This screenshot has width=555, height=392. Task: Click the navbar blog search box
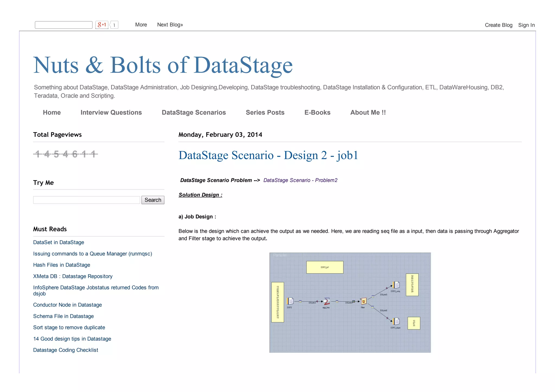(64, 25)
